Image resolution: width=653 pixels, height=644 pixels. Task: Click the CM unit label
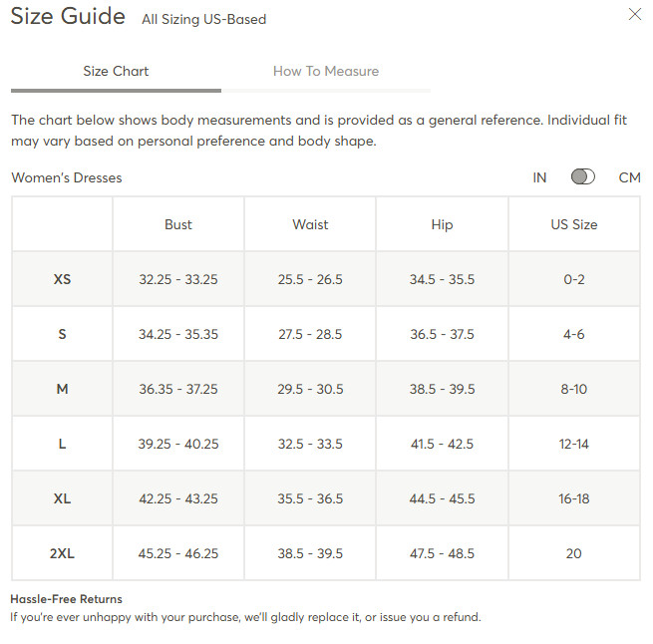[629, 177]
